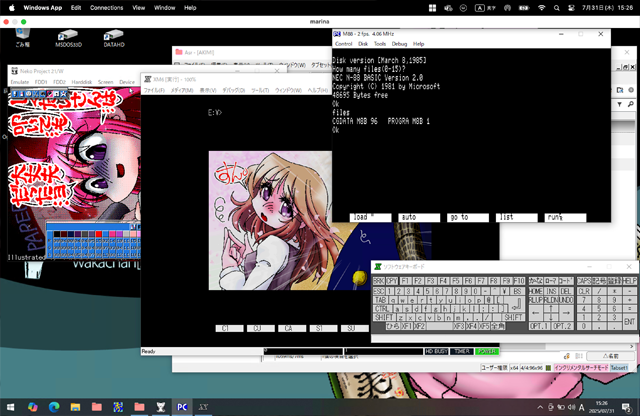Click UNDO key on software keyboard
The height and width of the screenshot is (416, 640).
(566, 300)
